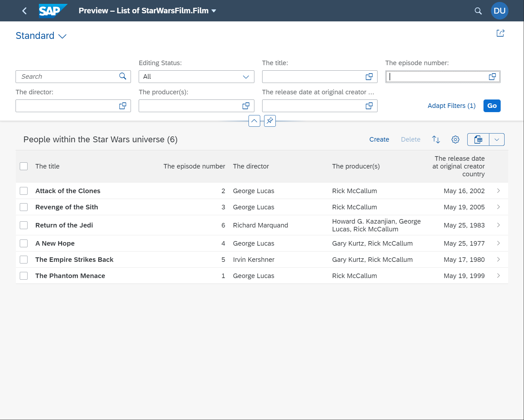Click the Go button

(x=492, y=106)
